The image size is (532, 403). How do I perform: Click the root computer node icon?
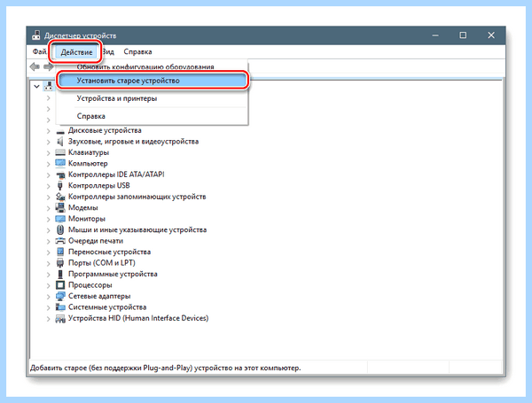click(49, 86)
